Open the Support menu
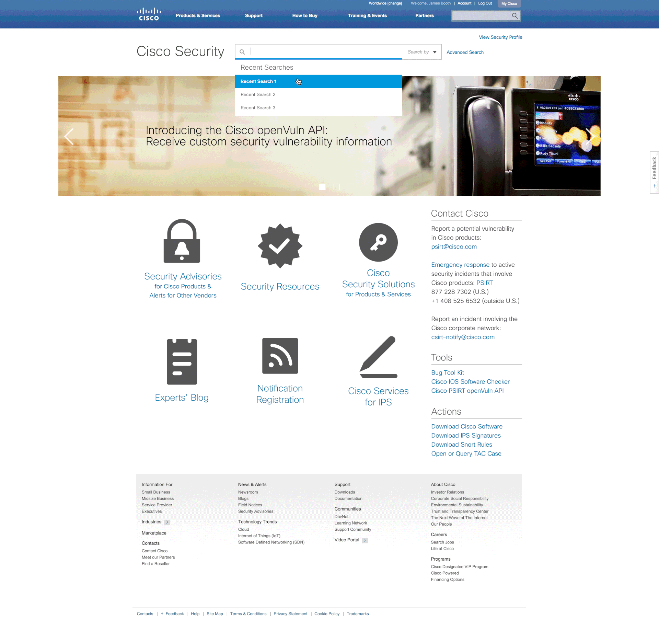The width and height of the screenshot is (659, 644). pos(254,15)
